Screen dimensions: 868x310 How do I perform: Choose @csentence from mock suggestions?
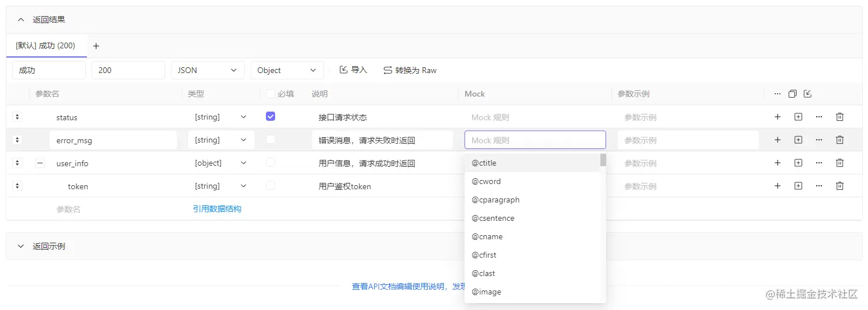(532, 218)
